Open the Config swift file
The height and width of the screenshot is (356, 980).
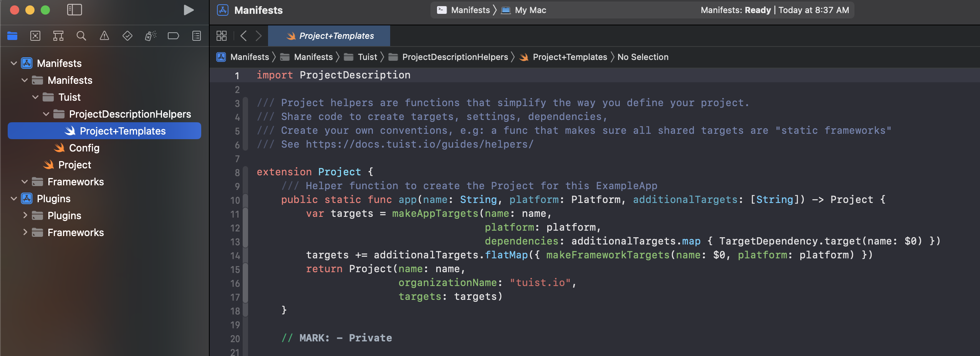click(77, 148)
